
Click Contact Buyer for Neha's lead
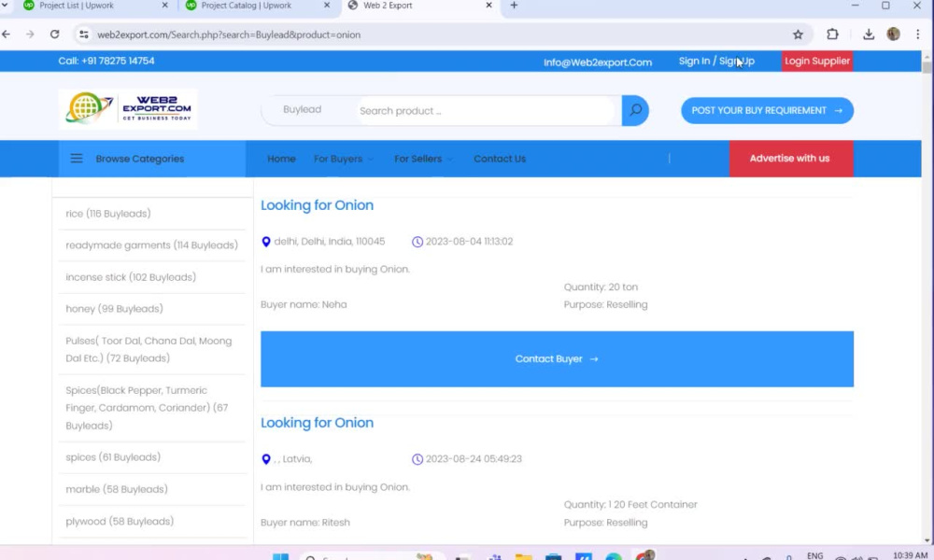[x=557, y=358]
